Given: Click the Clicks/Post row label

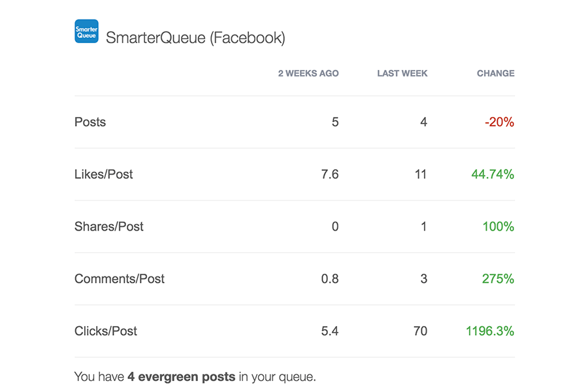Looking at the screenshot, I should pos(106,331).
